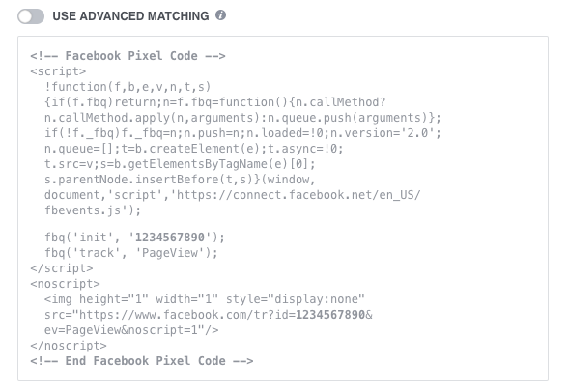Screen dimensions: 568x392
Task: Click the t.async=!0 code line
Action: coord(194,149)
